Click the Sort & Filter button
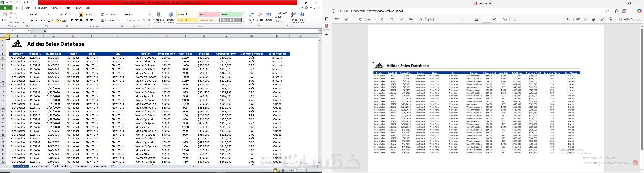644x173 pixels. [294, 18]
